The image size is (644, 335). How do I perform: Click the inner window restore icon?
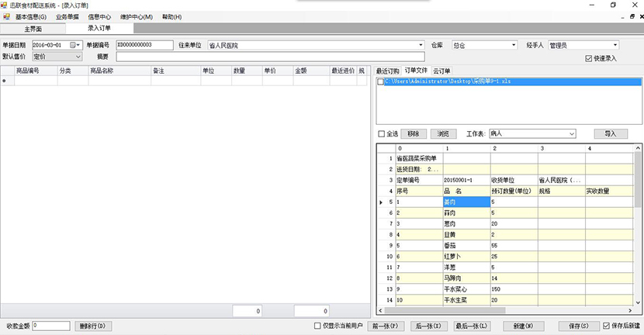[x=632, y=17]
